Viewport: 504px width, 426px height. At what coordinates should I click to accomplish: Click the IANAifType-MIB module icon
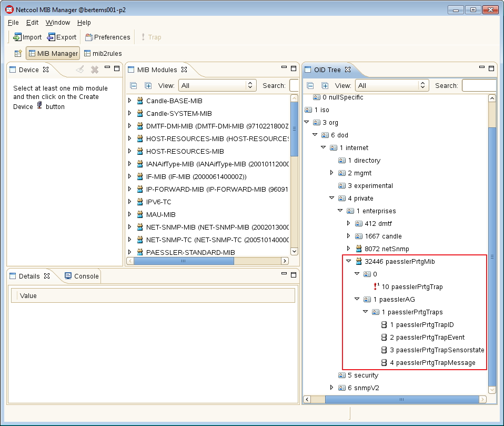pos(140,164)
